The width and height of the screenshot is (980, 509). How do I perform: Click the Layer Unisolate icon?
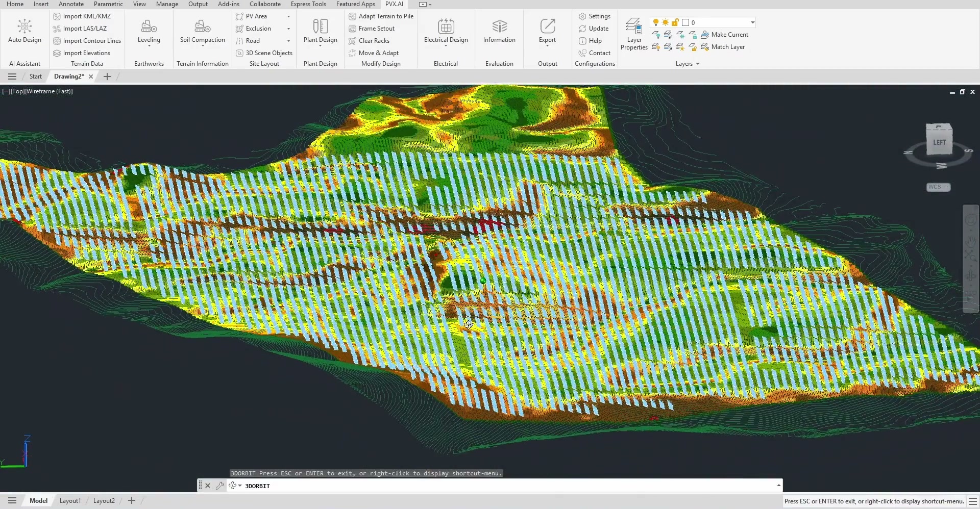click(668, 47)
